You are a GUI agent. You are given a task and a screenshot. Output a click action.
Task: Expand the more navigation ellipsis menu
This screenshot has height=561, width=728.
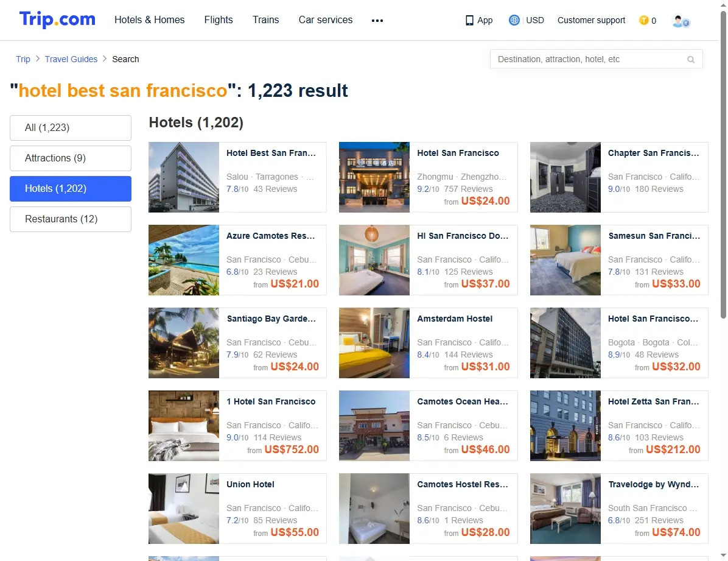(377, 21)
